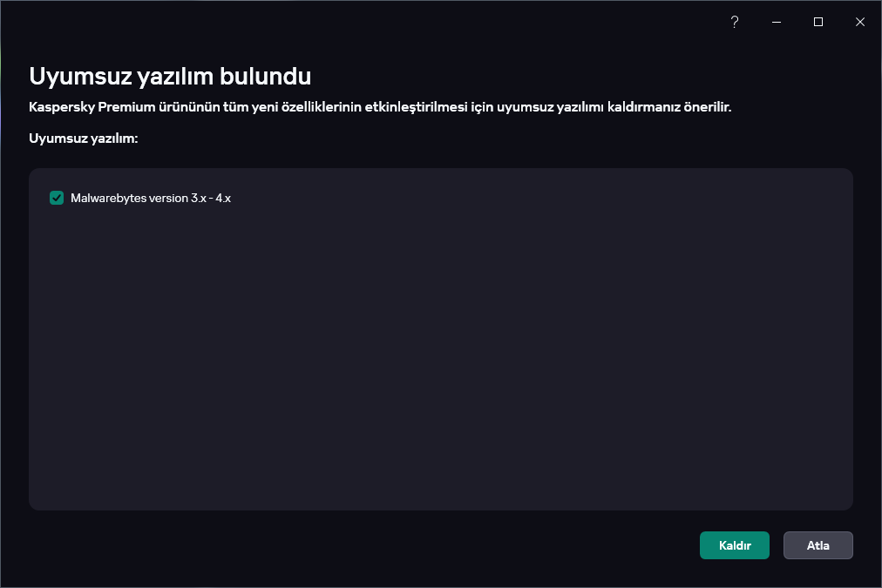Image resolution: width=882 pixels, height=588 pixels.
Task: Click the X icon to exit setup
Action: [x=860, y=22]
